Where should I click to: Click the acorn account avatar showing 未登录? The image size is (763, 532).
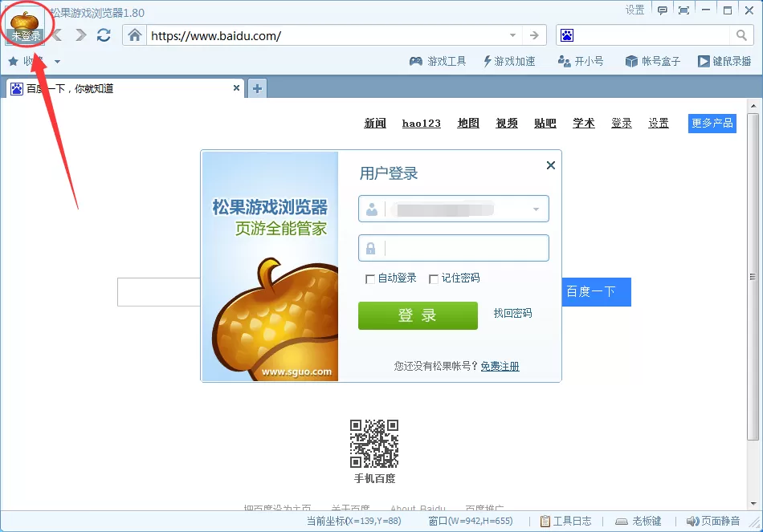coord(25,26)
